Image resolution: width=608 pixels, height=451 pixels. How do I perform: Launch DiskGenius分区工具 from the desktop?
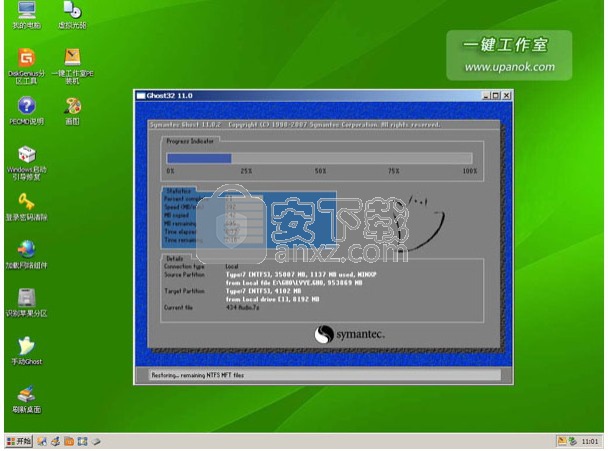[x=26, y=66]
